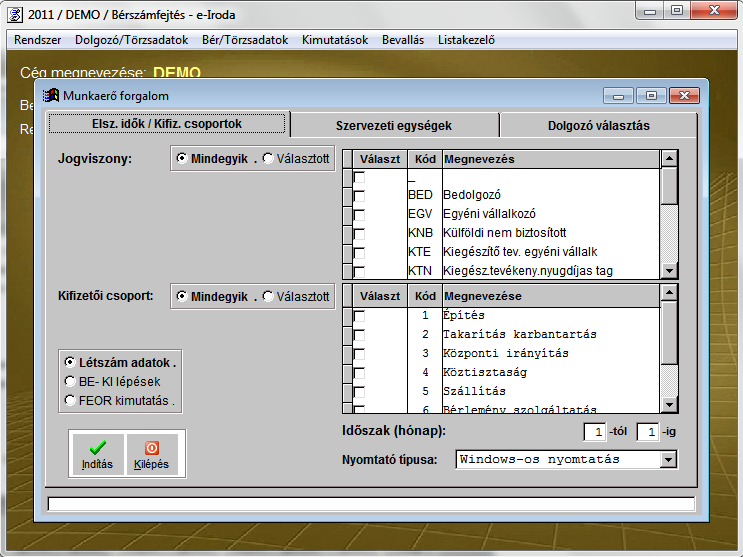
Task: Click the Időszak -ig month field
Action: pos(648,432)
